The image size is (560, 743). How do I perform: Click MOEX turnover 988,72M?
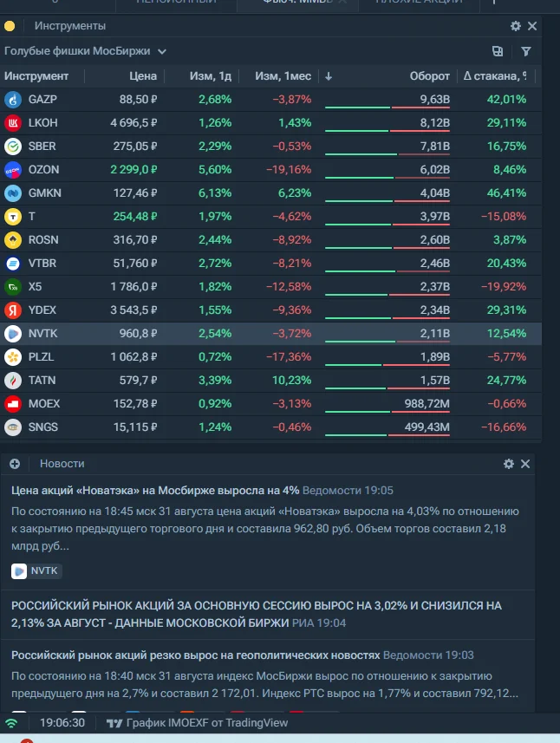tap(427, 404)
